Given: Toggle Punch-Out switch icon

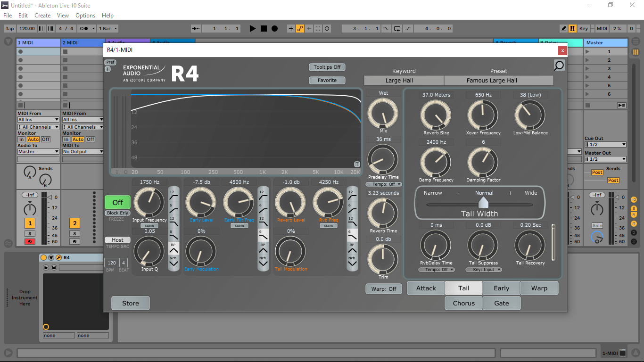Looking at the screenshot, I should tap(408, 29).
